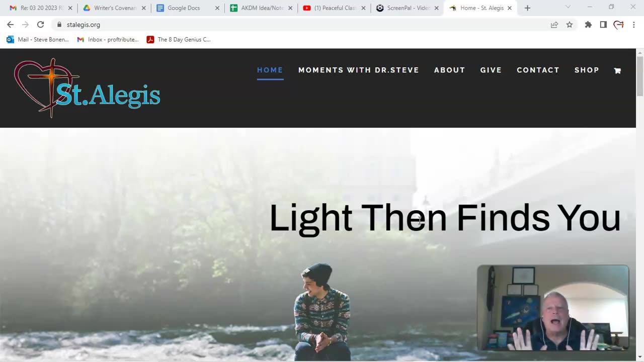
Task: Share this page icon
Action: tap(554, 25)
